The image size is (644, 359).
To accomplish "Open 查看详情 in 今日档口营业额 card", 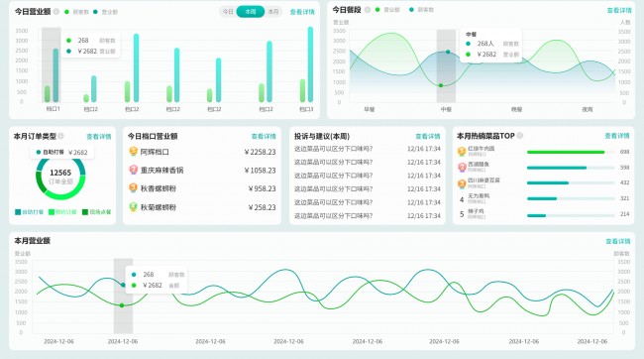I will (x=264, y=136).
